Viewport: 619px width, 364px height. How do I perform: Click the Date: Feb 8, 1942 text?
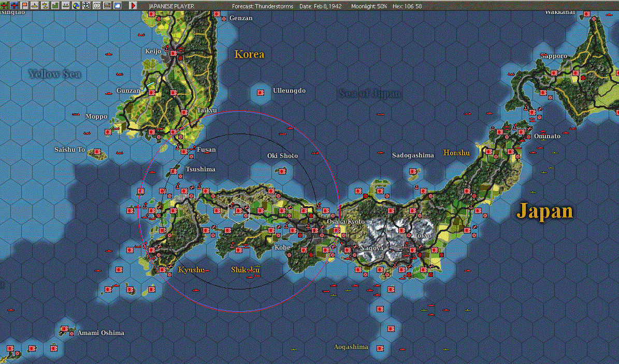(321, 6)
